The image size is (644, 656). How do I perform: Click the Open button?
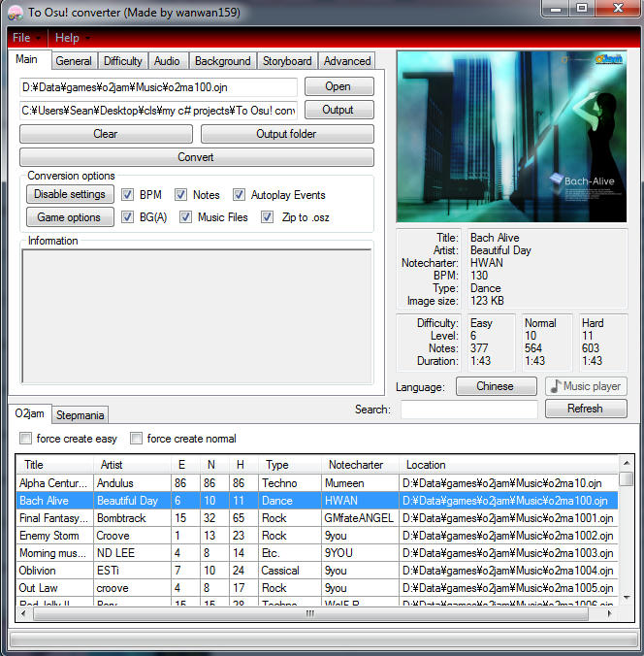(x=338, y=86)
